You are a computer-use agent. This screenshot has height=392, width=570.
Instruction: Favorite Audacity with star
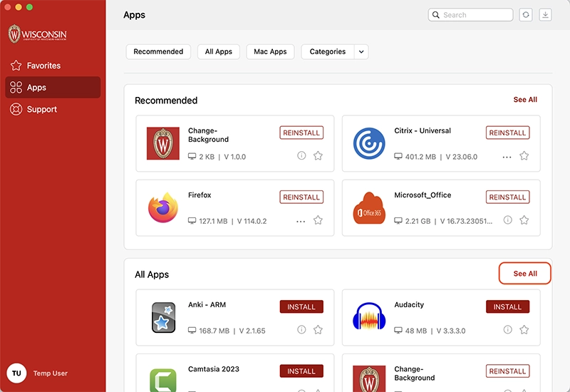[x=524, y=330]
